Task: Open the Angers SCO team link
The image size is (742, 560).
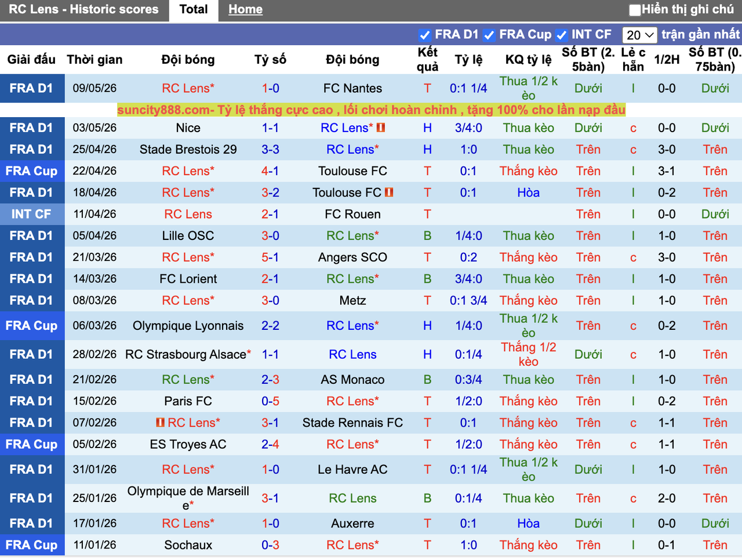Action: click(352, 257)
